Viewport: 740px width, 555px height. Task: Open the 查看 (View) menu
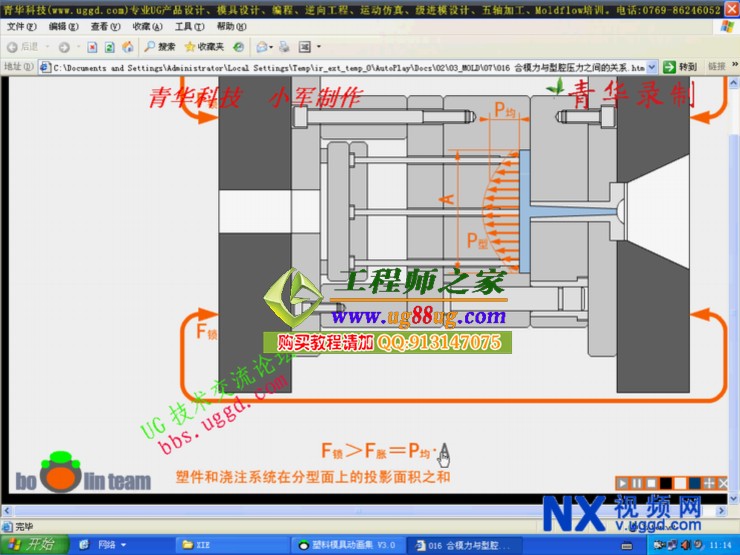[106, 26]
